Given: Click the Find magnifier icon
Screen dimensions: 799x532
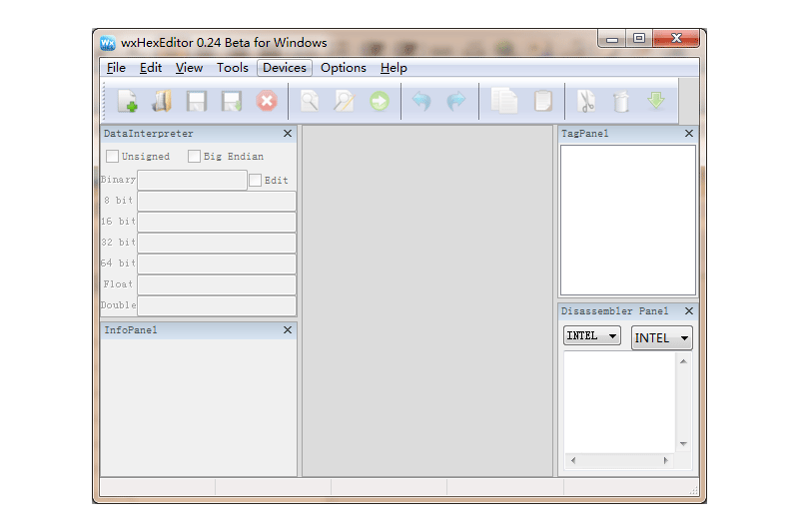Looking at the screenshot, I should pos(310,101).
